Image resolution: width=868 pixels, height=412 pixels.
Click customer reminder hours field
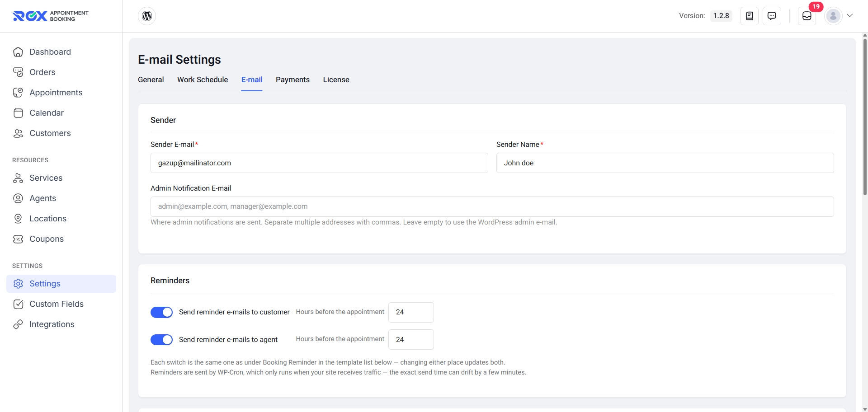(x=411, y=312)
